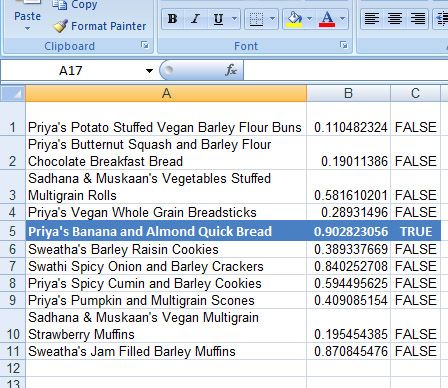Select the FALSE cell in row 7
The image size is (448, 388).
coord(415,266)
